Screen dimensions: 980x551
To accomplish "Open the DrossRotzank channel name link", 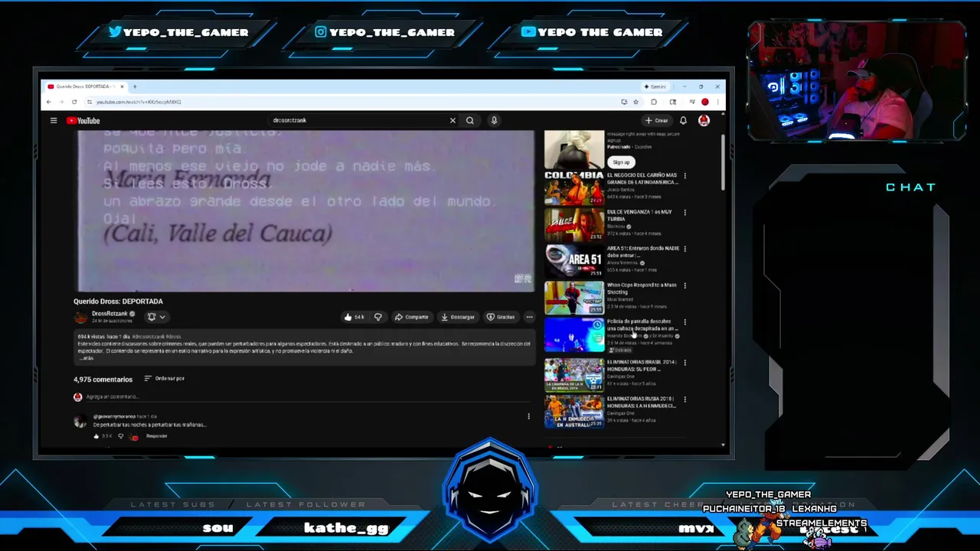I will pos(109,314).
